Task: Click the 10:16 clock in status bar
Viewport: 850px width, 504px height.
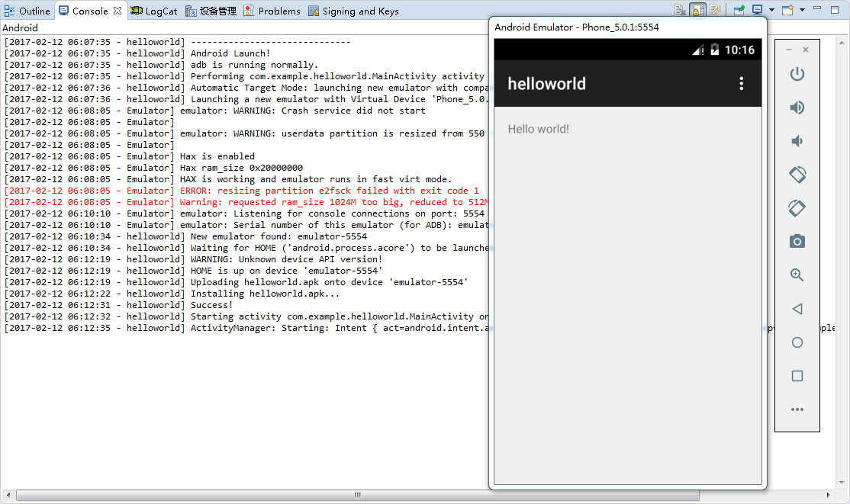Action: coord(739,50)
